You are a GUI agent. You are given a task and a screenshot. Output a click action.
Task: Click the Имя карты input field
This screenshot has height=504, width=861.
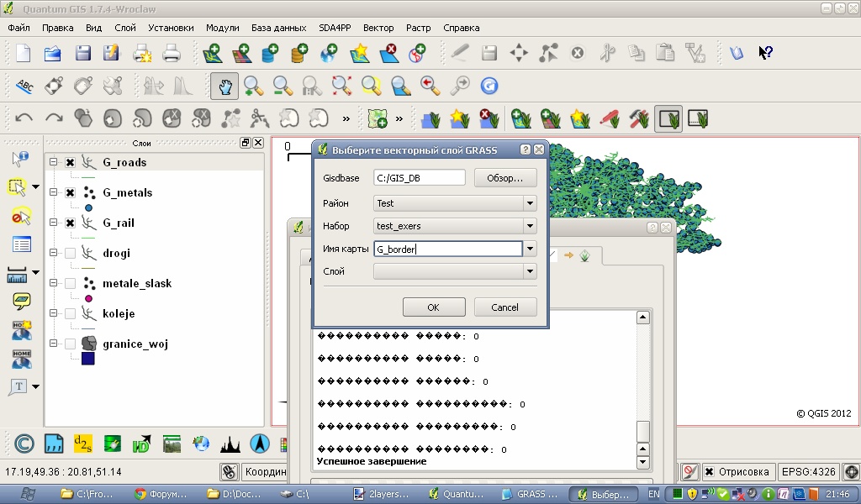[x=447, y=249]
